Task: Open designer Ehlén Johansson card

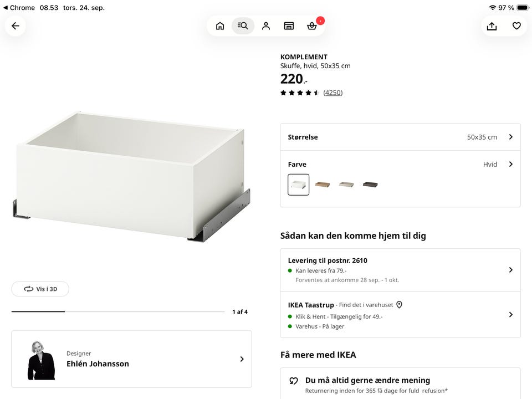Action: tap(132, 359)
